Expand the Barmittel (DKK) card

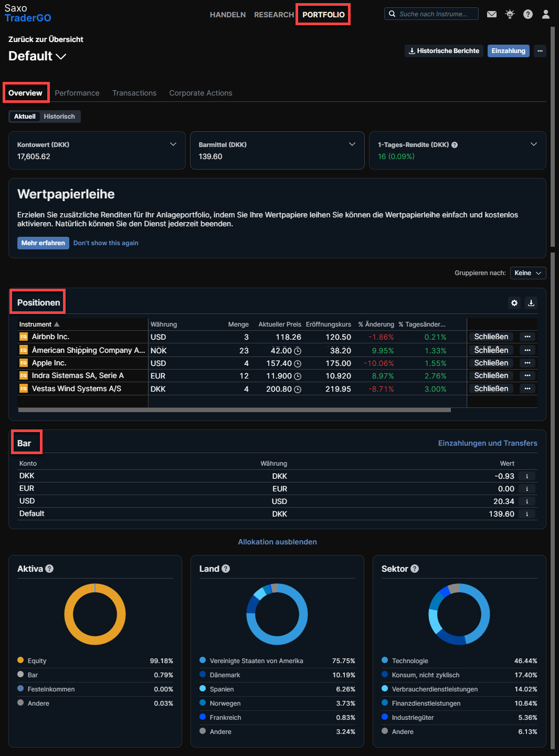pyautogui.click(x=352, y=144)
